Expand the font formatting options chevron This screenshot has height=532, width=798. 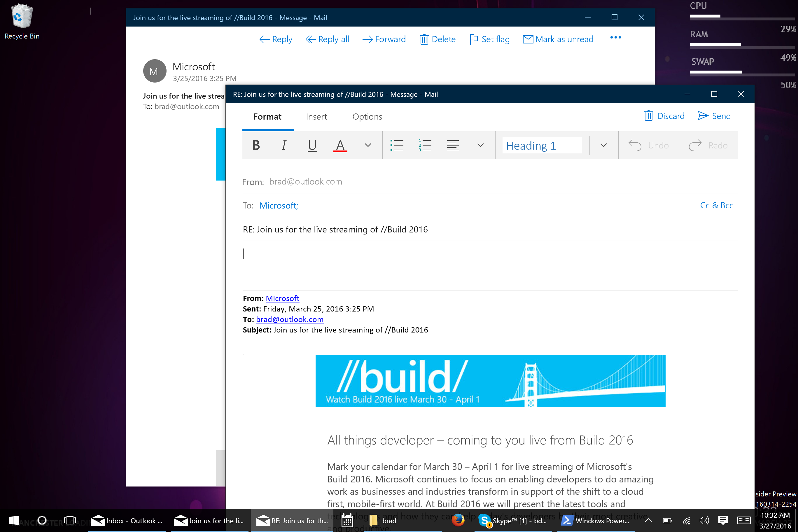tap(368, 145)
